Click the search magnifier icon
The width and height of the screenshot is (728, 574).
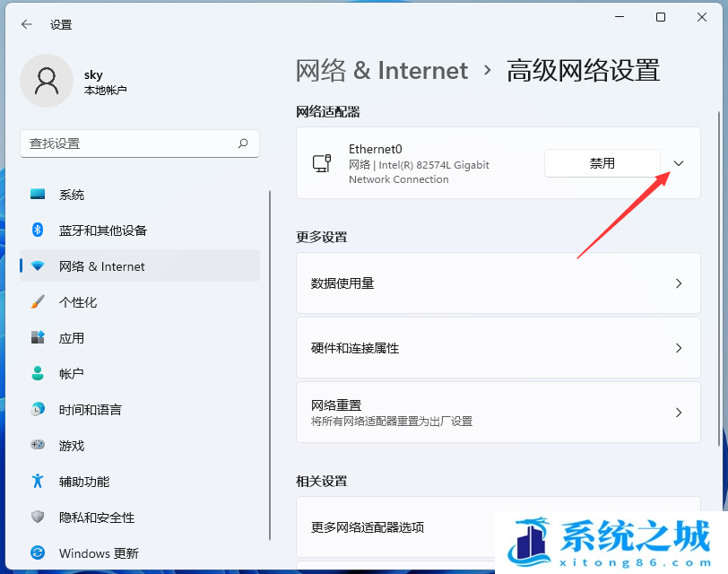pos(243,143)
